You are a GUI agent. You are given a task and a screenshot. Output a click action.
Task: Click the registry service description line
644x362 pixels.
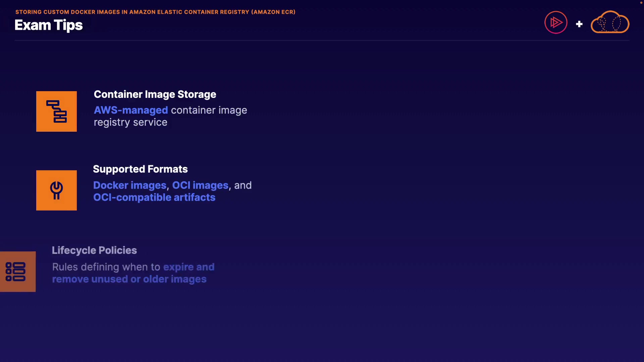pos(130,122)
